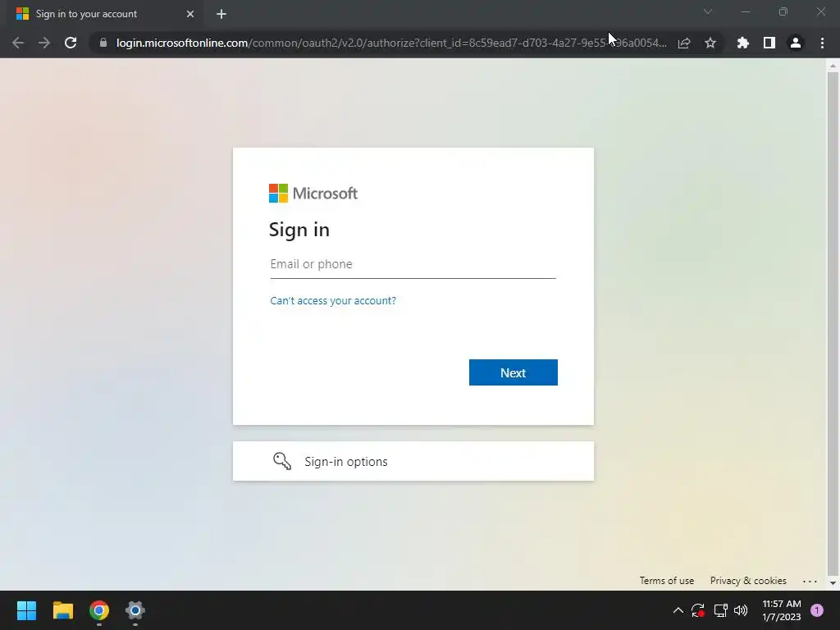Open Settings from the taskbar

[x=135, y=610]
